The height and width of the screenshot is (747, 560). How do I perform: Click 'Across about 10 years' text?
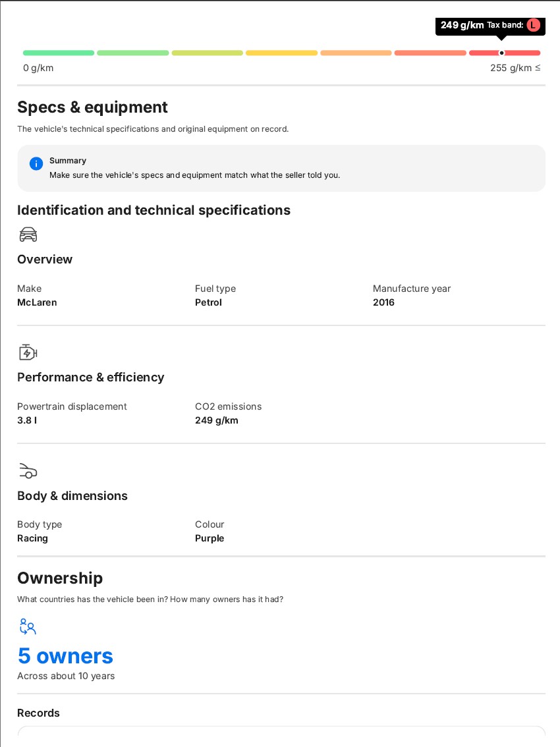(x=66, y=676)
